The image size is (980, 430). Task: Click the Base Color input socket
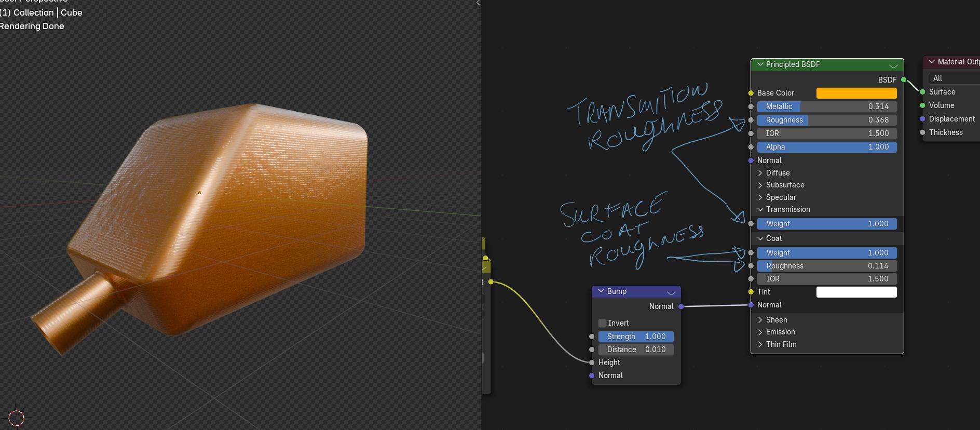pyautogui.click(x=751, y=93)
